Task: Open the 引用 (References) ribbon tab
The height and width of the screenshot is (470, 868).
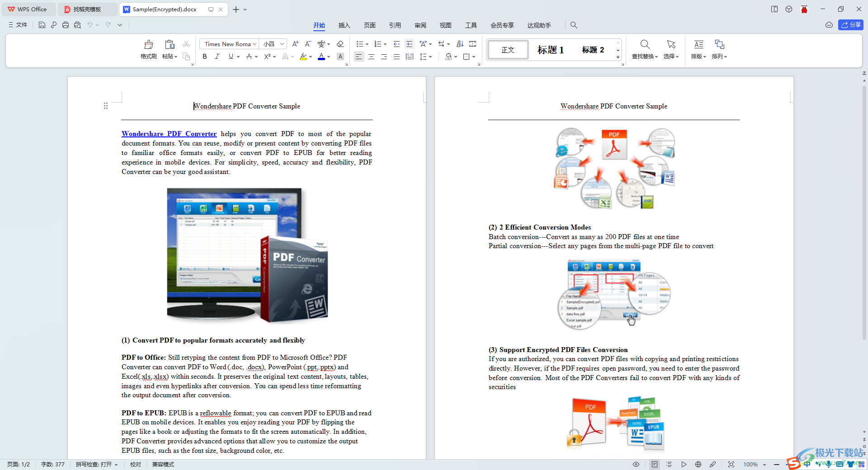Action: (395, 25)
